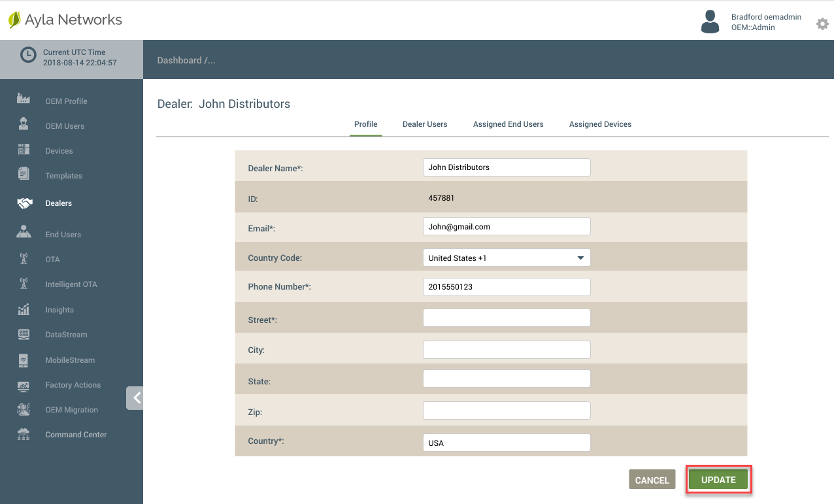Click the Dashboard breadcrumb link
The height and width of the screenshot is (504, 834).
pos(180,60)
